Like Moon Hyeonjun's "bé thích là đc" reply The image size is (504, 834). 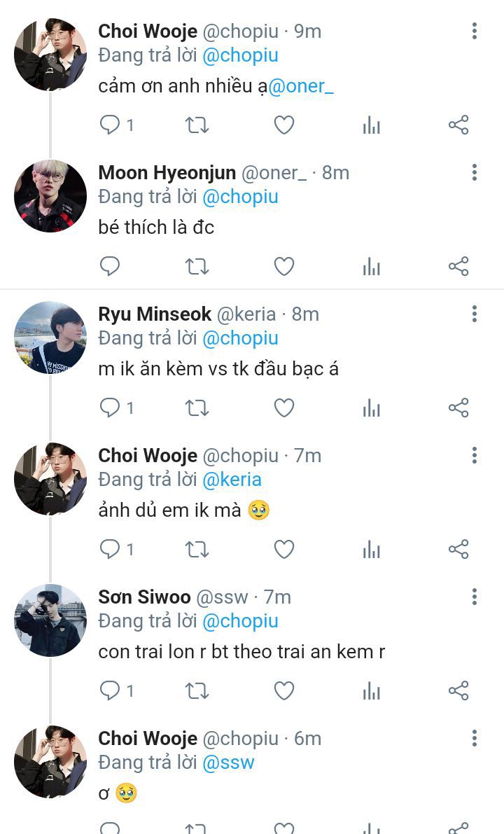pyautogui.click(x=283, y=267)
